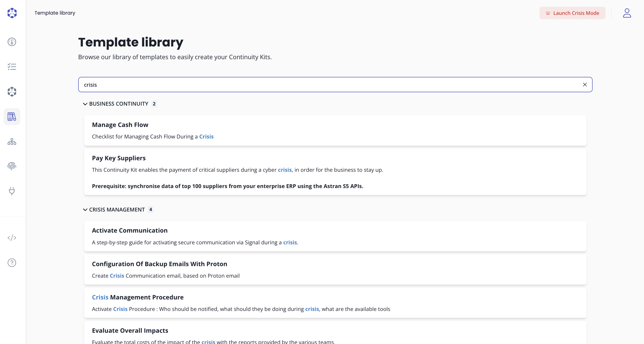
Task: Open the user profile icon
Action: click(x=627, y=13)
